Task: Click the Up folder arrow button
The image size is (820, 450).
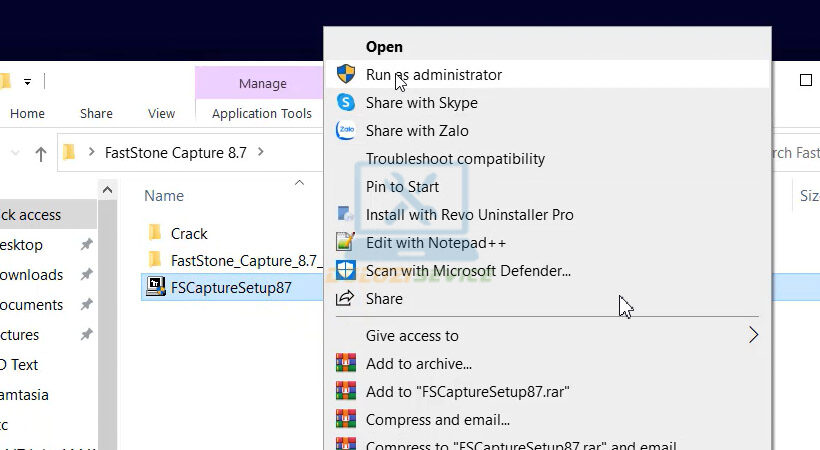Action: (41, 153)
